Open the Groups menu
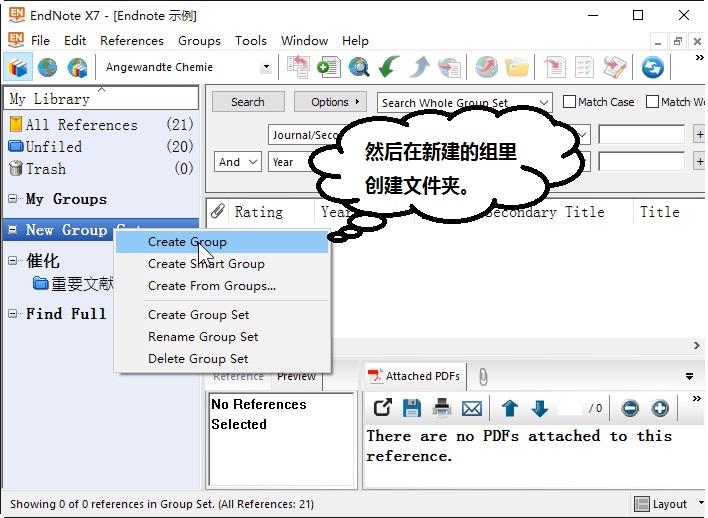Viewport: 708px width, 518px height. 199,41
